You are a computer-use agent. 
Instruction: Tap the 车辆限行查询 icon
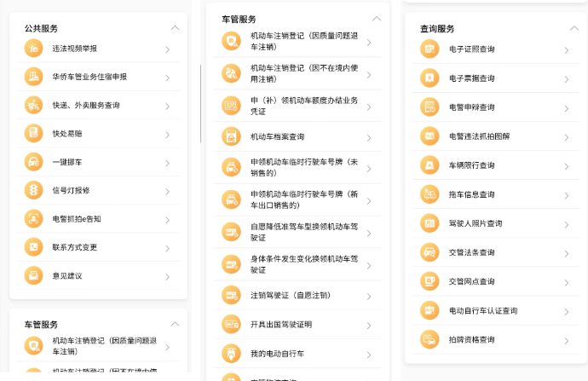pyautogui.click(x=429, y=165)
